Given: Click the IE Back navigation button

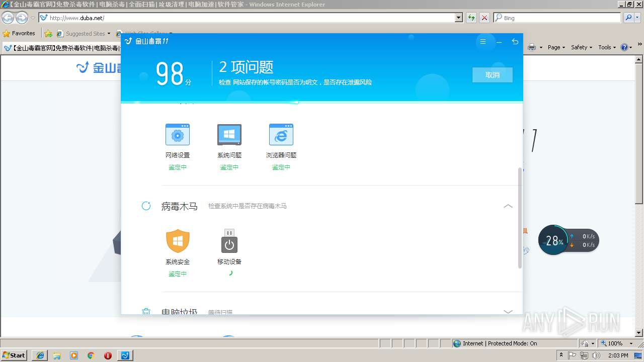Looking at the screenshot, I should (x=8, y=18).
